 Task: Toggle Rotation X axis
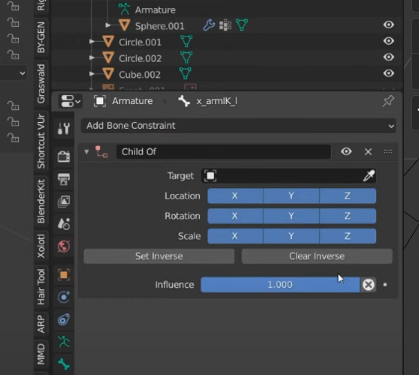click(x=235, y=216)
